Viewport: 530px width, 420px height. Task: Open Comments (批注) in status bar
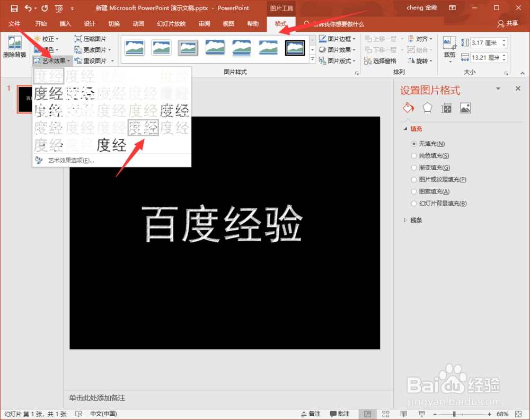(340, 414)
